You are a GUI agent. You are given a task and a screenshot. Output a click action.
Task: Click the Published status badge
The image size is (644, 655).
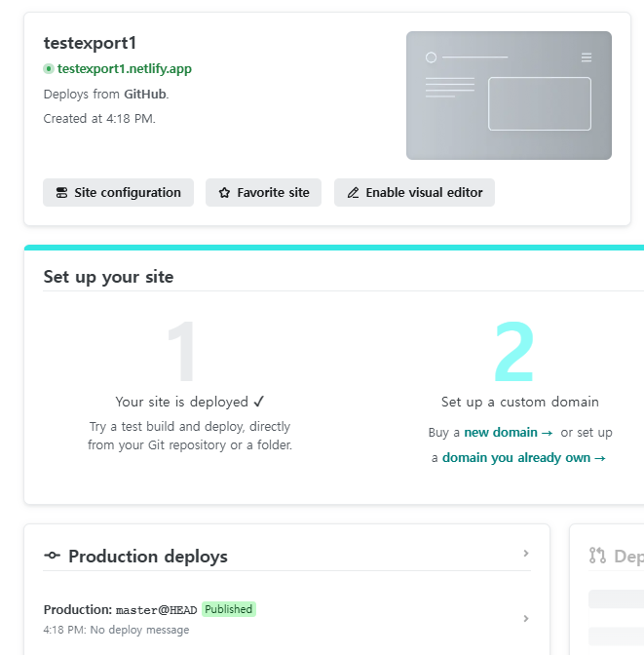click(x=228, y=609)
